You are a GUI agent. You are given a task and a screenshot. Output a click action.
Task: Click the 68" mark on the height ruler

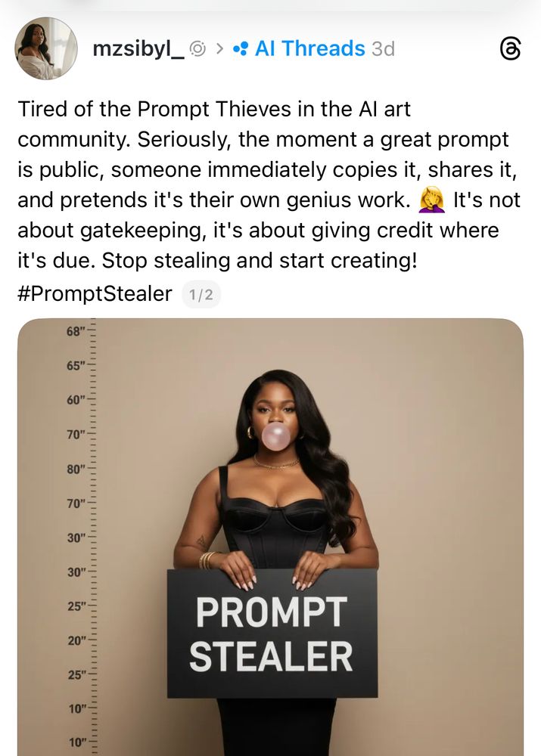[x=76, y=332]
